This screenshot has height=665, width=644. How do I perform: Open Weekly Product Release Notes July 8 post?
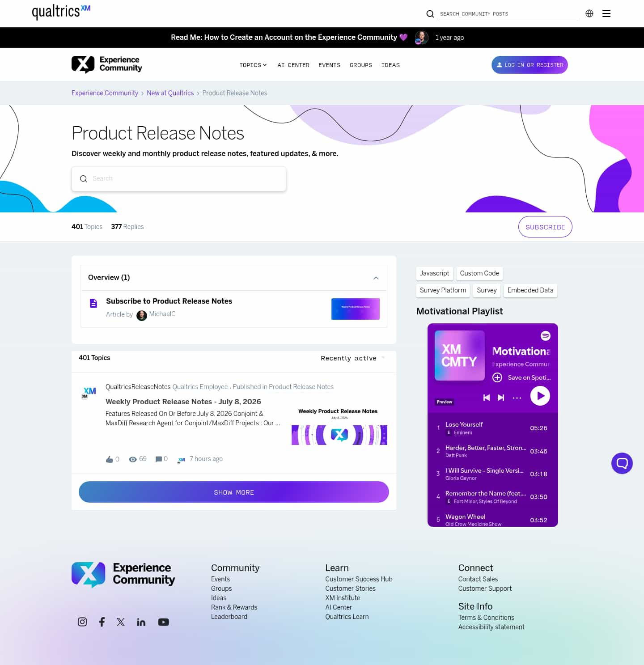183,402
